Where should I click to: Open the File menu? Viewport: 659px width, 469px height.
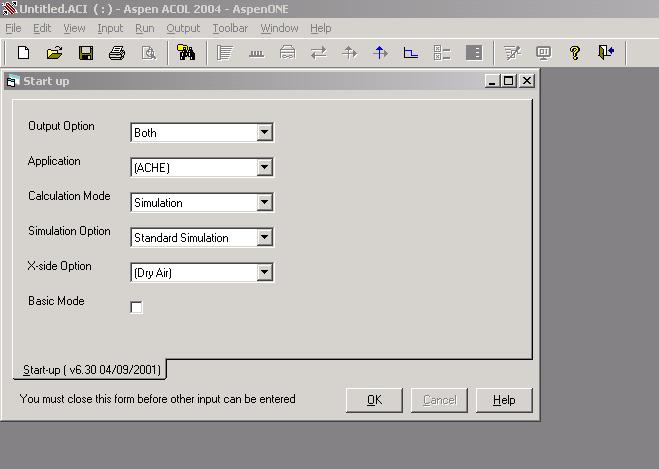[13, 28]
